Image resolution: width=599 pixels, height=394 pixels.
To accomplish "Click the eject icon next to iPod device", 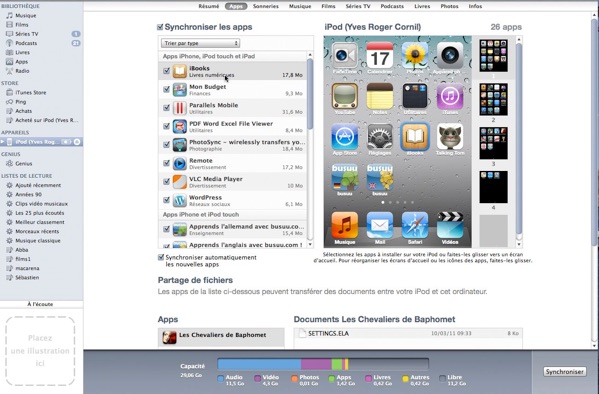I will (x=77, y=142).
